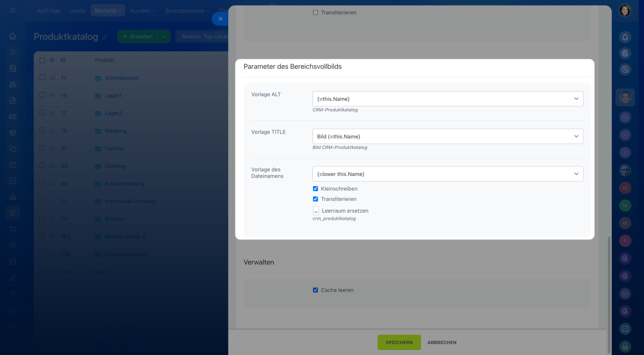The width and height of the screenshot is (644, 355).
Task: Open the Vorlage ALT dropdown arrow
Action: [x=576, y=99]
